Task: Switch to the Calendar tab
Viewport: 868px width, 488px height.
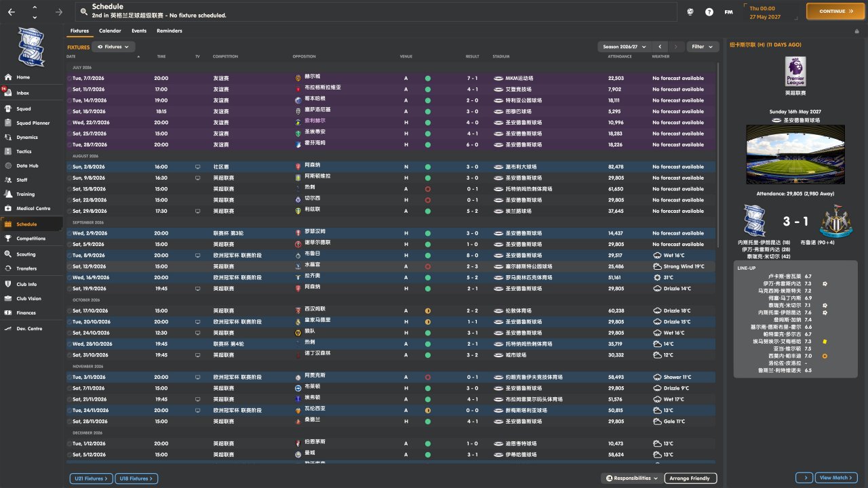Action: [x=110, y=30]
